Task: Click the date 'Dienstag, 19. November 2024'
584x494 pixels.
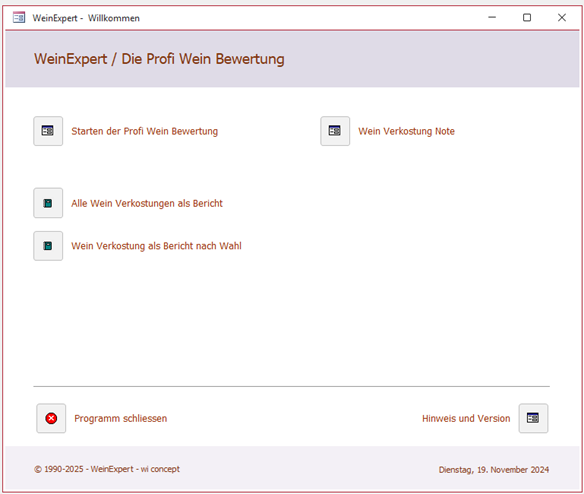Action: pos(494,470)
